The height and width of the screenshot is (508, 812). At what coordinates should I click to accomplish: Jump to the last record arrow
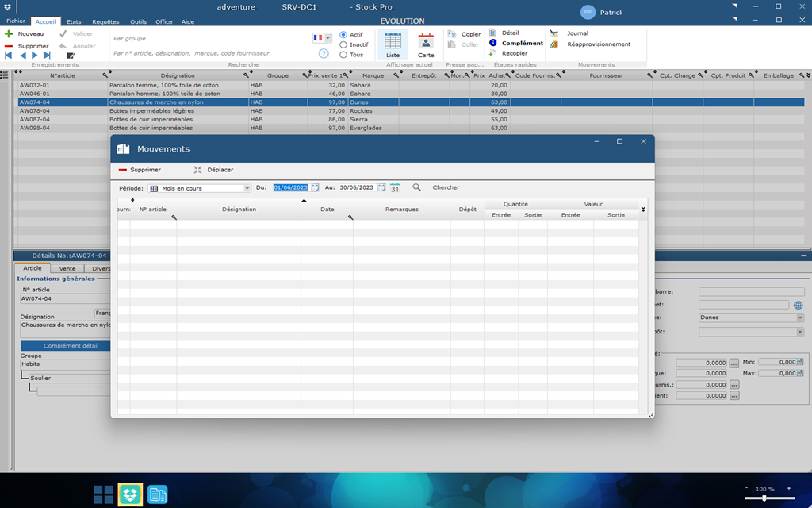point(47,56)
